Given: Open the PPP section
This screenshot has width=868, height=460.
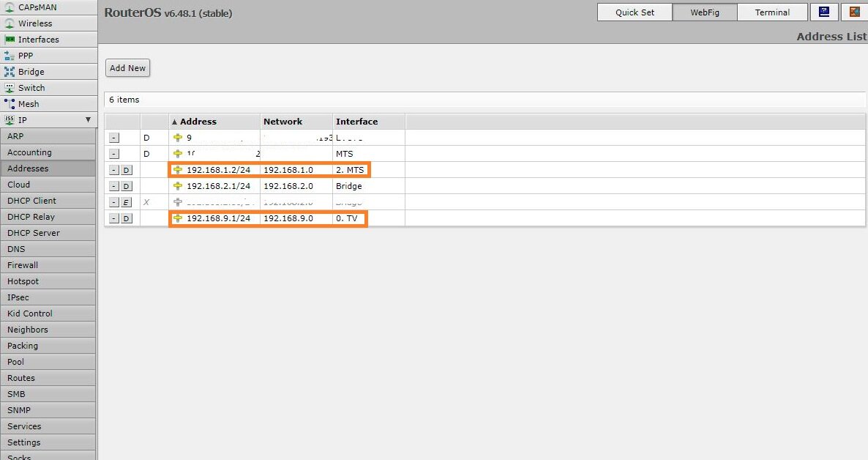Looking at the screenshot, I should pyautogui.click(x=48, y=56).
